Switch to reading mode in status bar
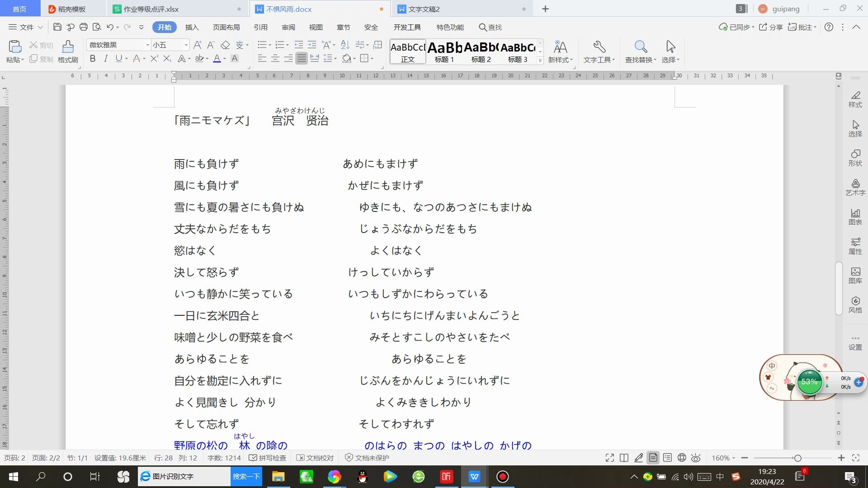The image size is (868, 488). tap(624, 458)
